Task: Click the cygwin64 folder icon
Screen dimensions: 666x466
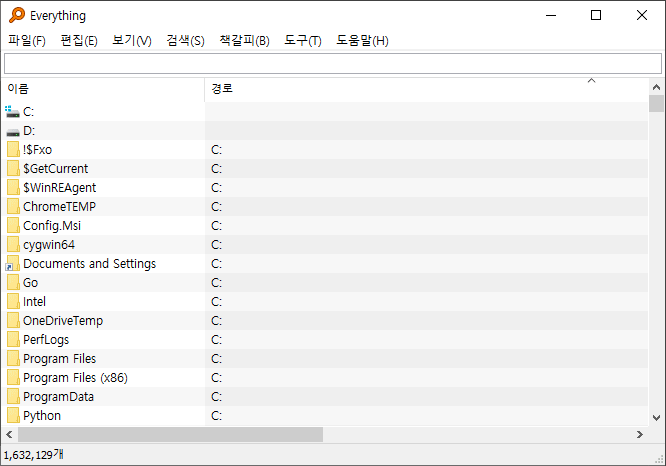Action: (x=13, y=245)
